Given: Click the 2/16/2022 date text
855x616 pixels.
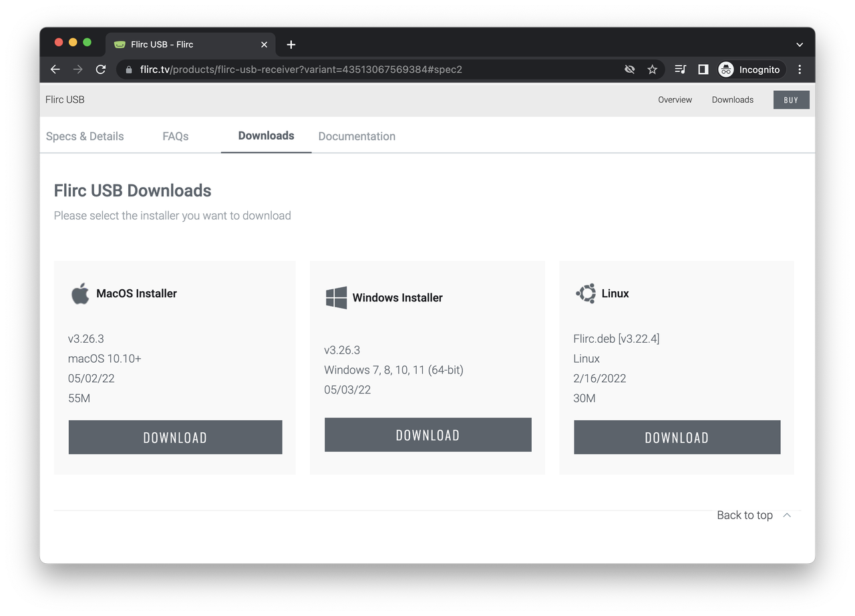Looking at the screenshot, I should click(600, 378).
